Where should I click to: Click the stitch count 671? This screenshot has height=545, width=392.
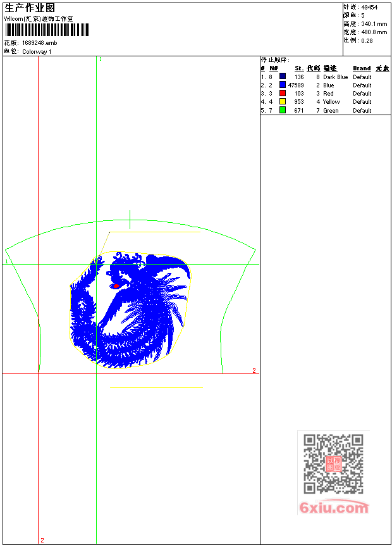[299, 111]
